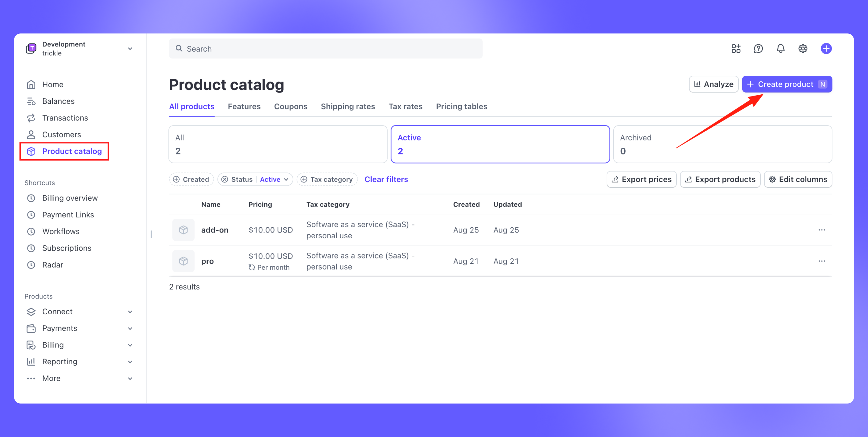Click the Search input field
This screenshot has height=437, width=868.
tap(325, 49)
